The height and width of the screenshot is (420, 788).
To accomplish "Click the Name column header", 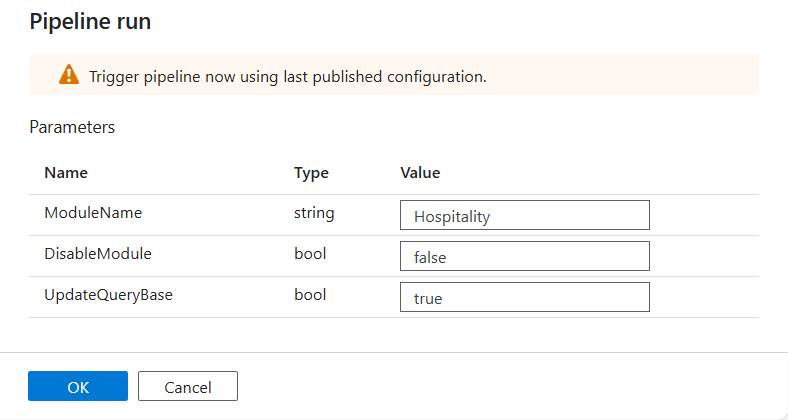I will [66, 173].
